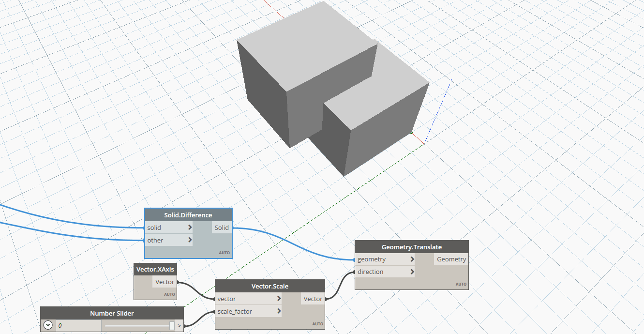Click the 'direction' input port on Geometry.Translate
Image resolution: width=644 pixels, height=334 pixels.
click(386, 272)
